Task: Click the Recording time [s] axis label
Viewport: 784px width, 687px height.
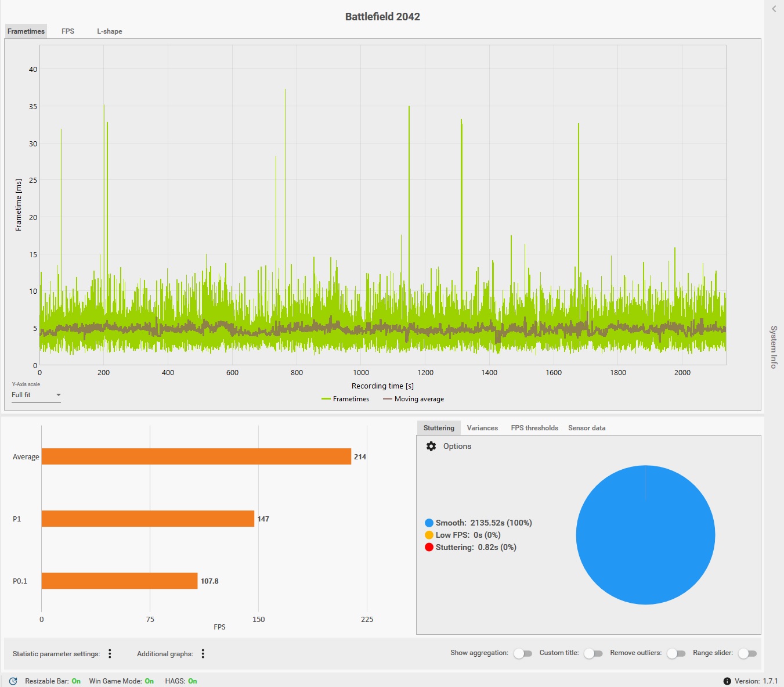Action: coord(382,386)
